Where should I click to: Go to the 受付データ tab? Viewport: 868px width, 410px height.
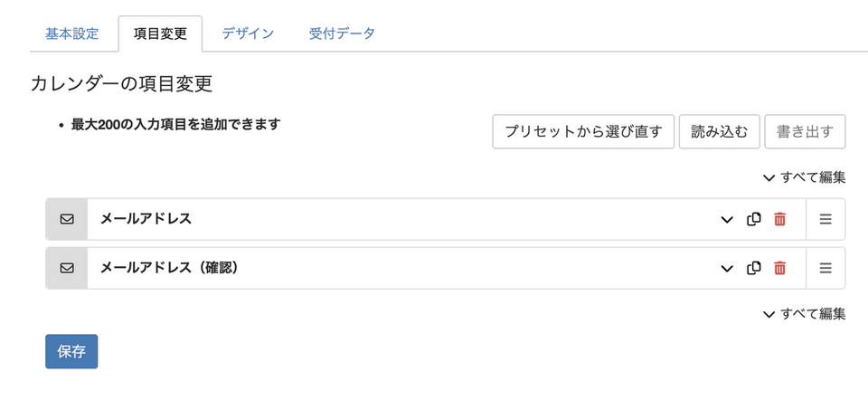tap(342, 33)
